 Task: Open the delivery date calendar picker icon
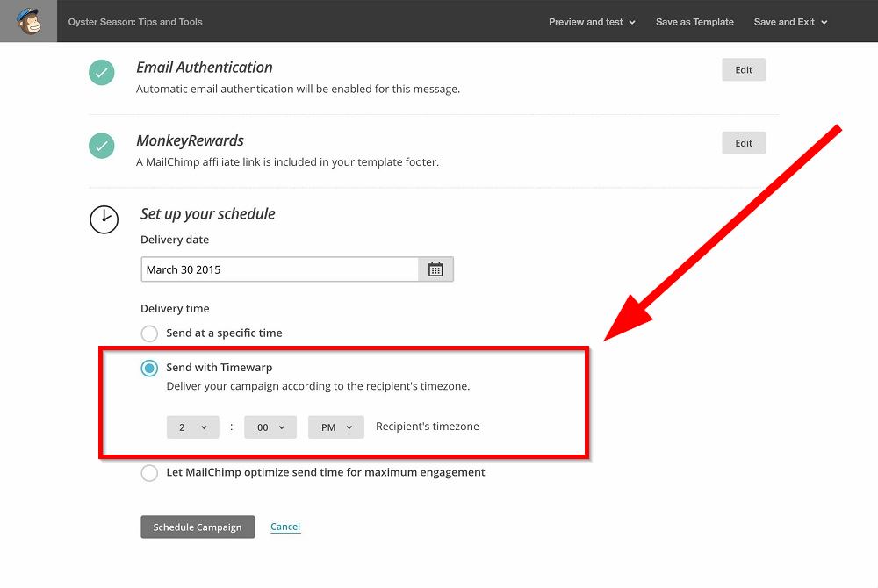[435, 269]
